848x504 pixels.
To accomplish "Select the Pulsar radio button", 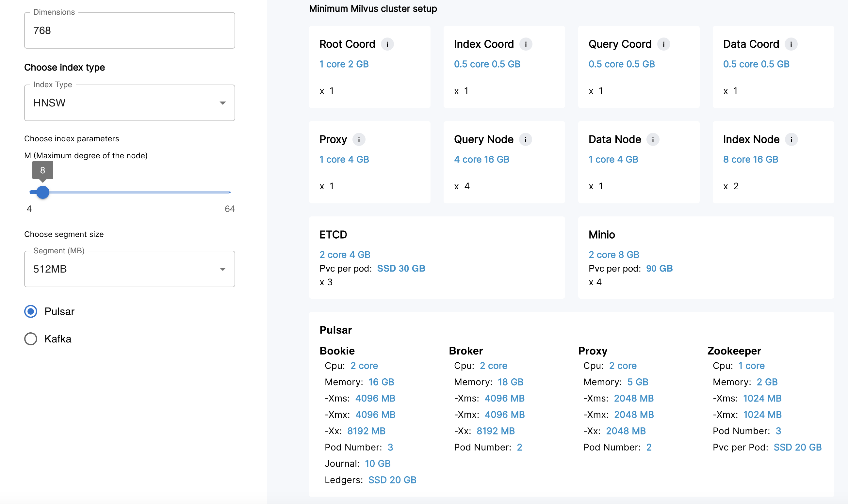I will click(31, 311).
